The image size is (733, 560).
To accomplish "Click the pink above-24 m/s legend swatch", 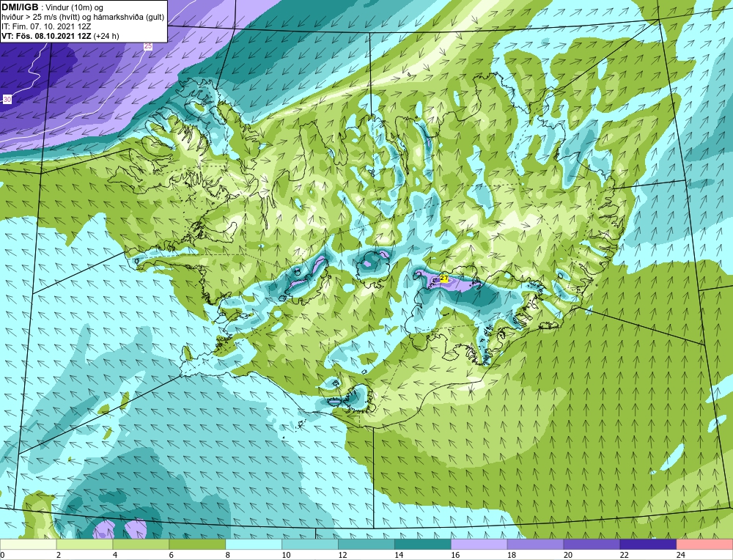I will click(x=704, y=545).
